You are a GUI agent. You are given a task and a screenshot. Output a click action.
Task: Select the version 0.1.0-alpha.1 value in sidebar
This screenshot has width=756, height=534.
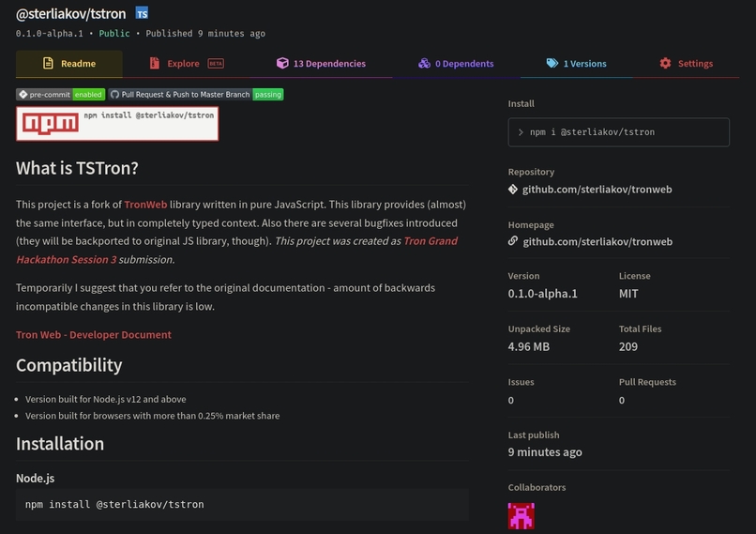tap(542, 294)
